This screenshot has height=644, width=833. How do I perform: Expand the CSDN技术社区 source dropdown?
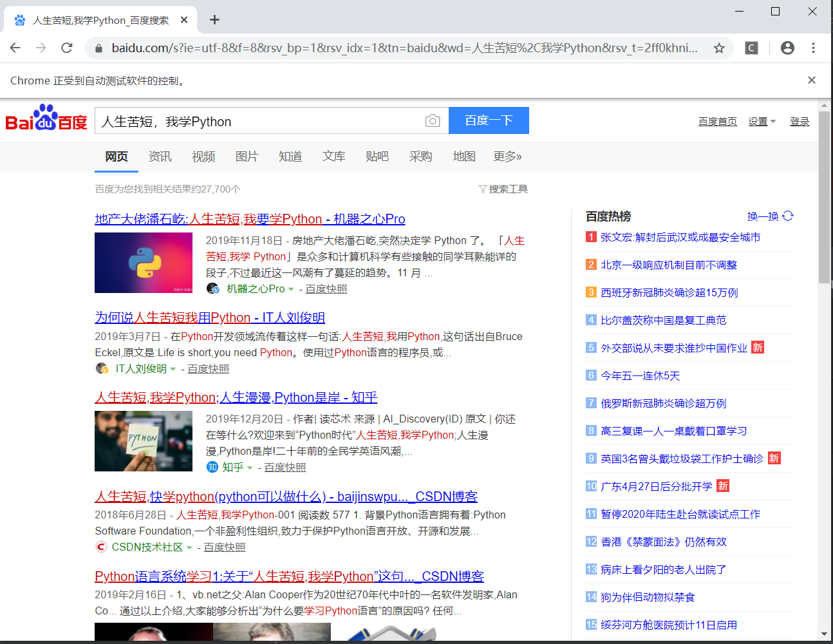point(189,547)
